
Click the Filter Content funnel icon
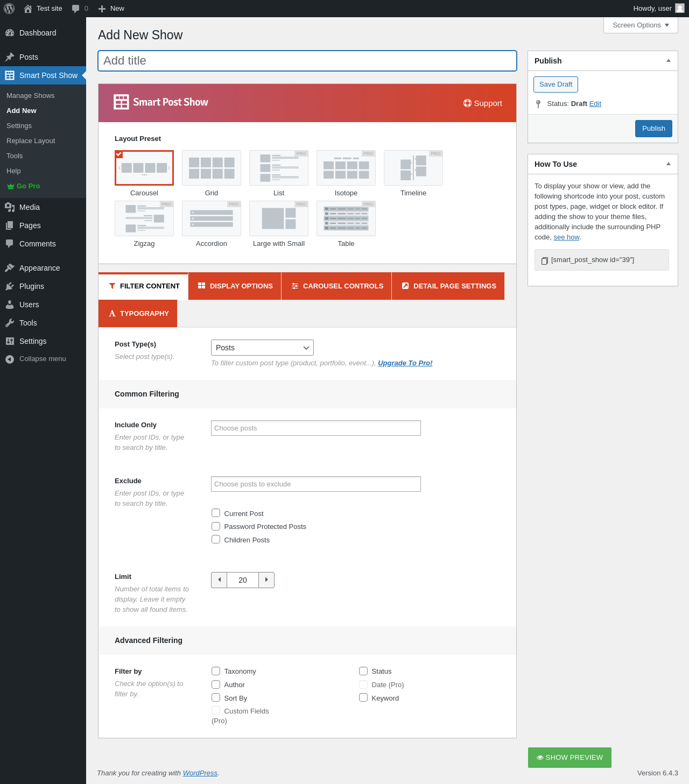112,286
